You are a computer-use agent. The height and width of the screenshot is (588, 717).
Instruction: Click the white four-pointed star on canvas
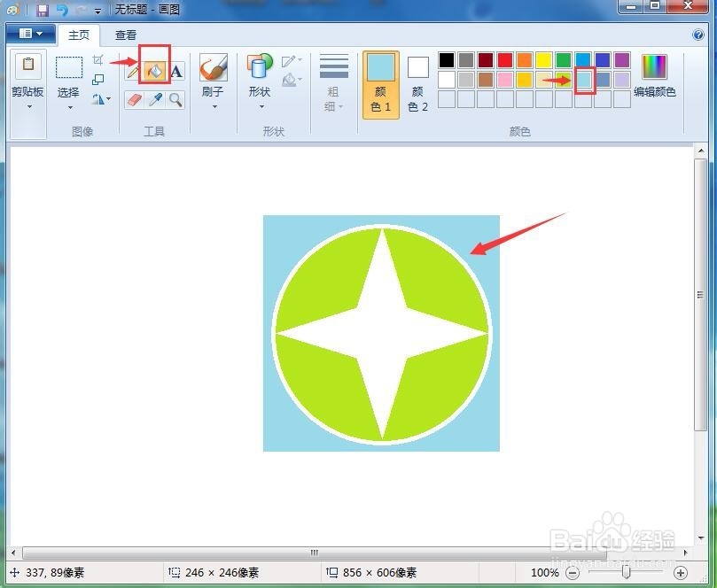[x=382, y=334]
